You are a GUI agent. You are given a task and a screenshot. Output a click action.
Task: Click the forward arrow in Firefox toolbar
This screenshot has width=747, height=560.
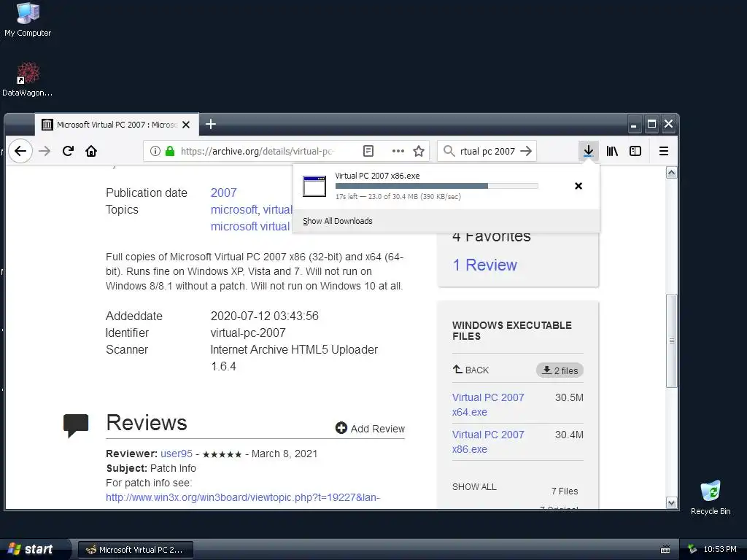point(44,151)
